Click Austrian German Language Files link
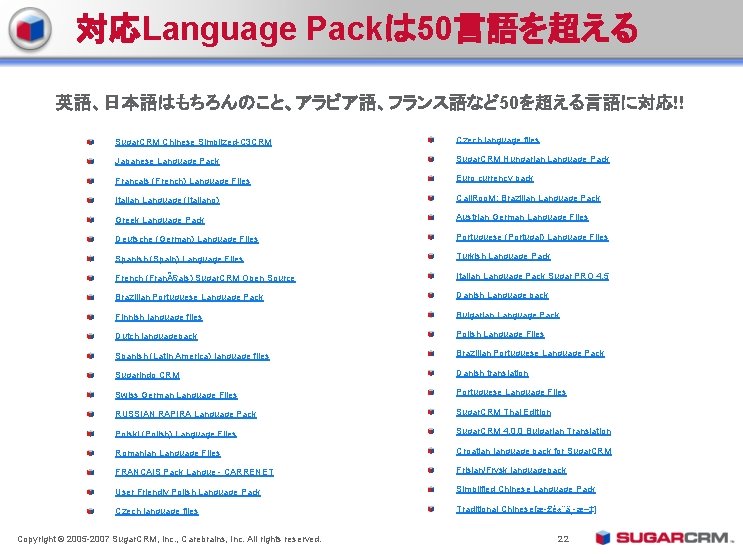 (x=522, y=218)
